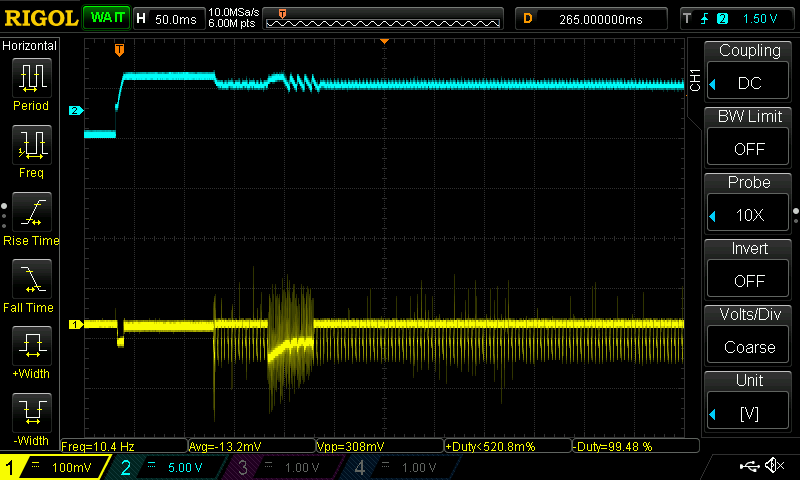800x480 pixels.
Task: Click the muted speaker sound icon
Action: coord(775,465)
